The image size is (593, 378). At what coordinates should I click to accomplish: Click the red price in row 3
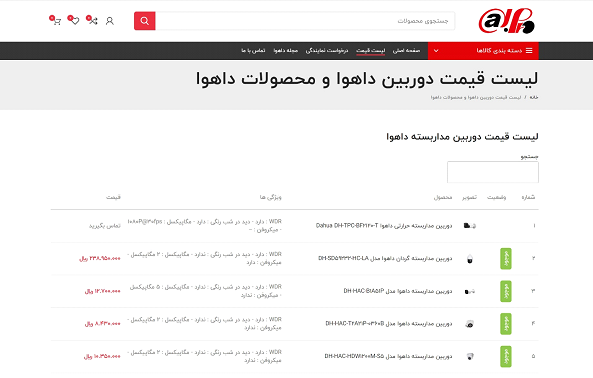[x=102, y=291]
